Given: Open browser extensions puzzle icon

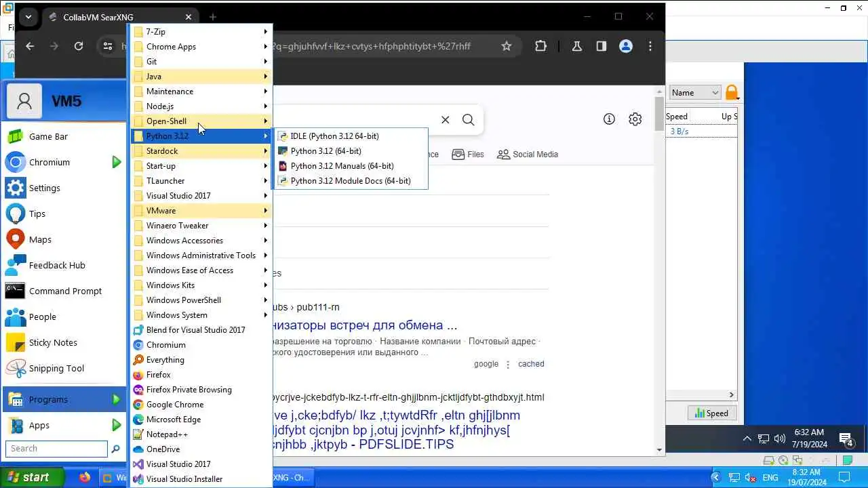Looking at the screenshot, I should point(540,46).
